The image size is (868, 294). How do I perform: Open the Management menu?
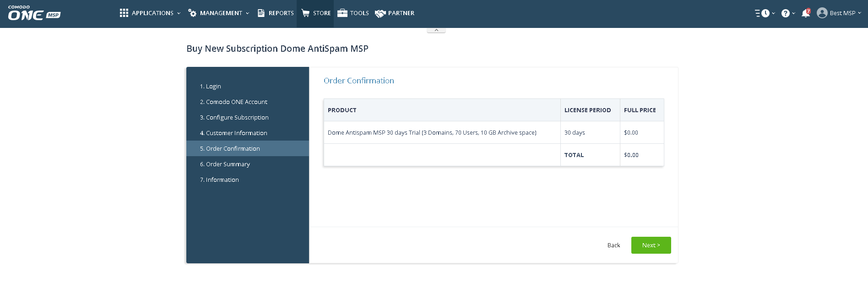pos(219,13)
